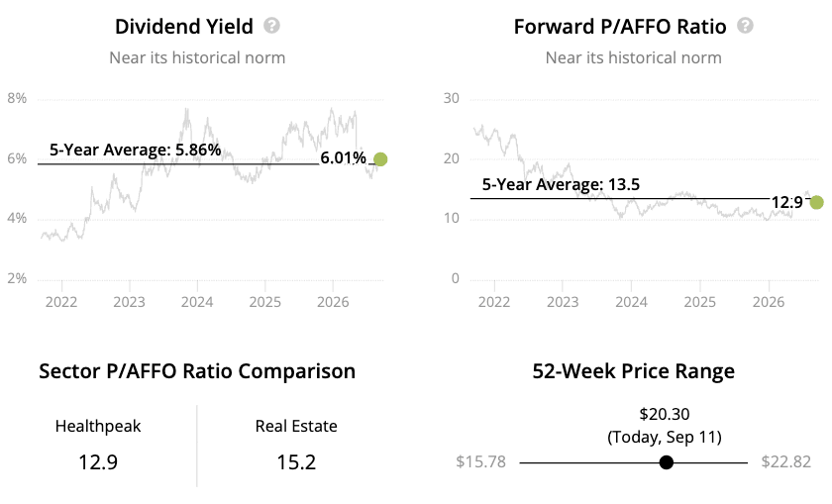Click the green 6.01% current yield dot
Image resolution: width=832 pixels, height=504 pixels.
click(x=380, y=159)
